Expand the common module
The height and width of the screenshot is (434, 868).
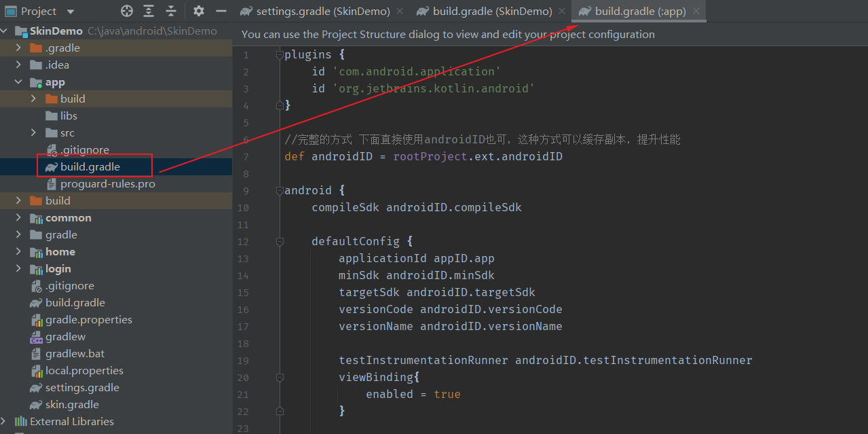[x=18, y=218]
